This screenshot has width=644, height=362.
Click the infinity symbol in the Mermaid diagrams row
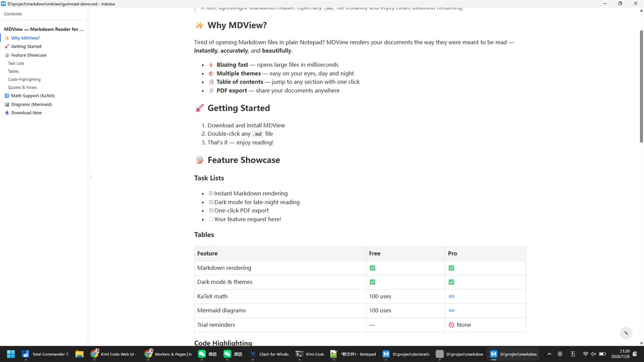click(x=451, y=310)
